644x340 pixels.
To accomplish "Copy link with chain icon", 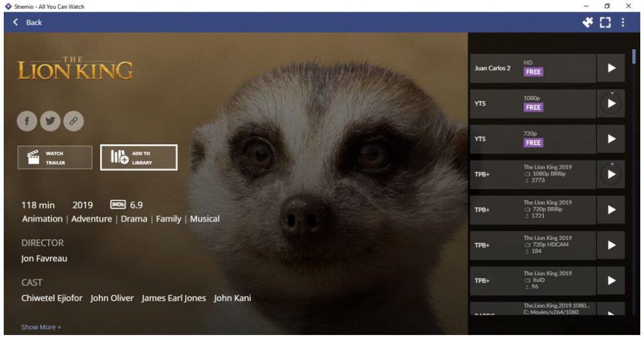I will coord(74,121).
